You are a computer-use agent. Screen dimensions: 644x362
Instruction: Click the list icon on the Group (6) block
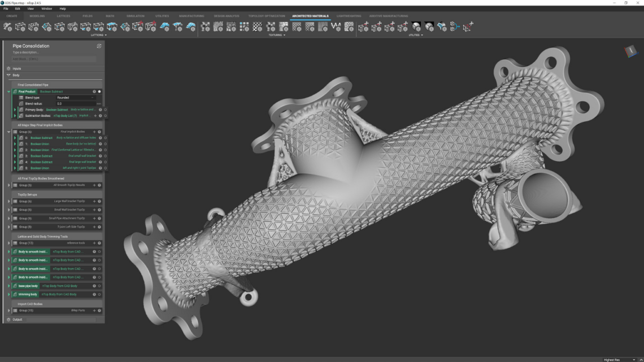15,132
